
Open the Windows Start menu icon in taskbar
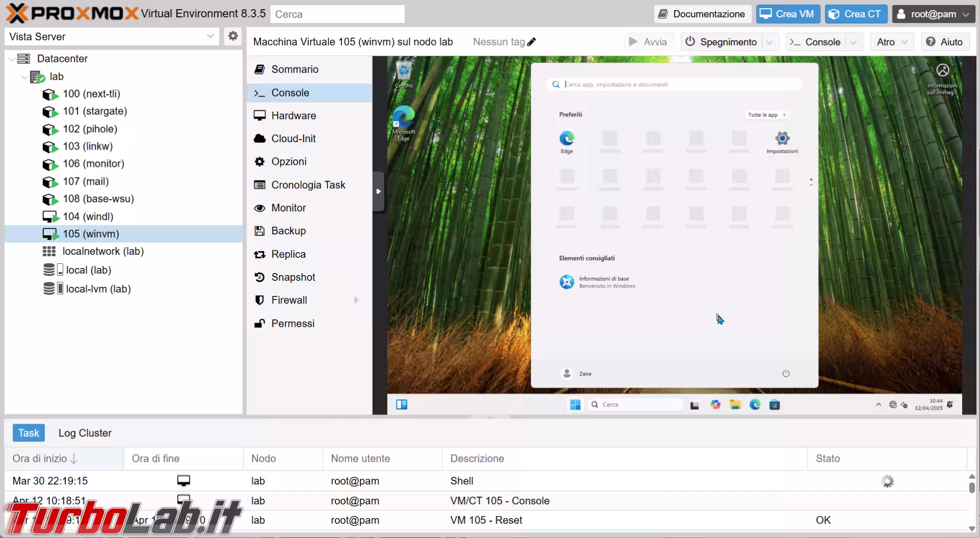click(575, 405)
